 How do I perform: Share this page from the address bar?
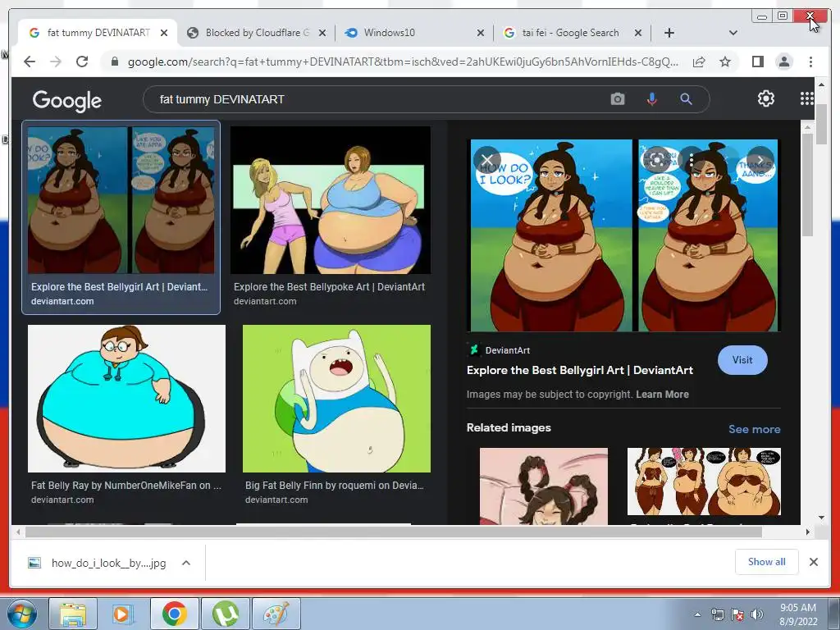pos(699,62)
